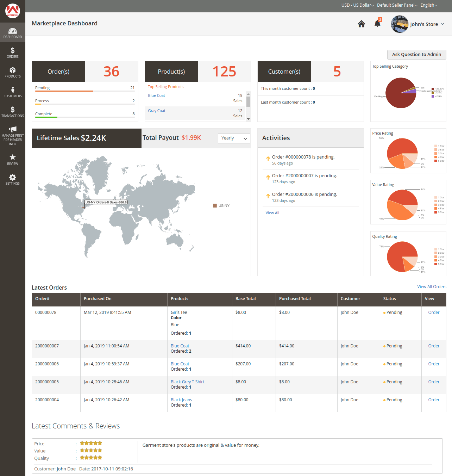Image resolution: width=452 pixels, height=476 pixels.
Task: Click the Price five-star rating
Action: [x=91, y=443]
